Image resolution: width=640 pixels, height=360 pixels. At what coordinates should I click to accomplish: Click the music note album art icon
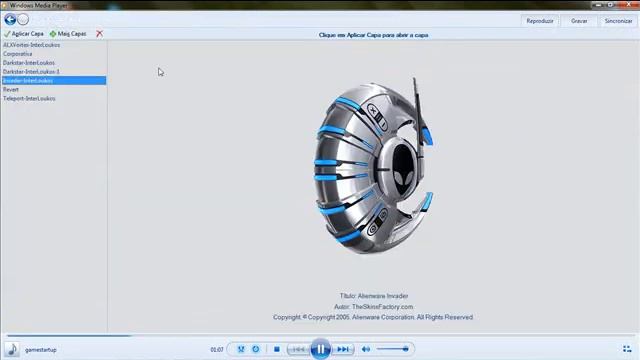point(12,349)
